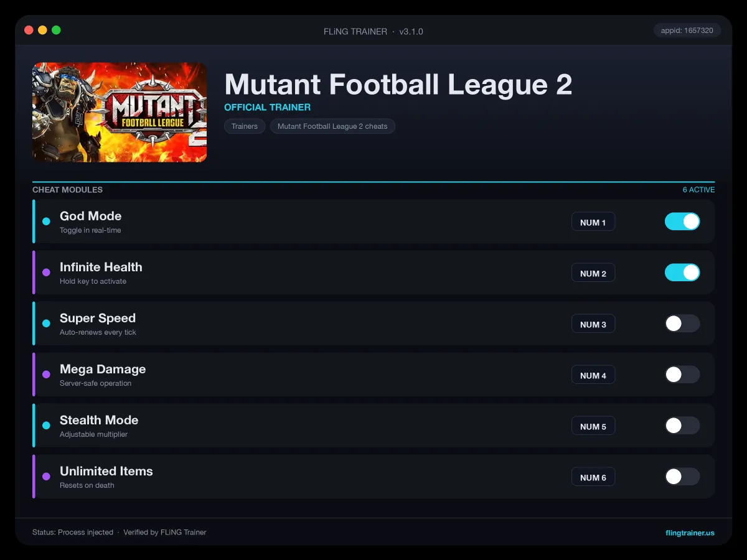Enable the Unlimited Items switch
Viewport: 747px width, 560px height.
coord(682,477)
